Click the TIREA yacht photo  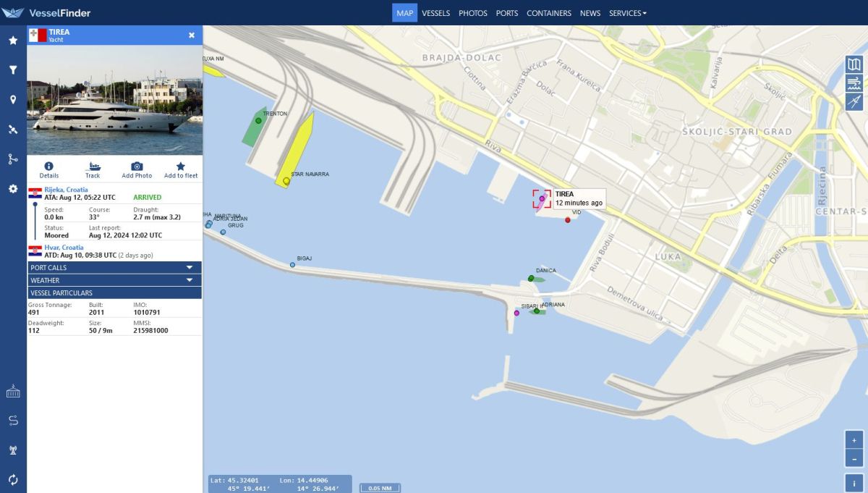[x=114, y=100]
